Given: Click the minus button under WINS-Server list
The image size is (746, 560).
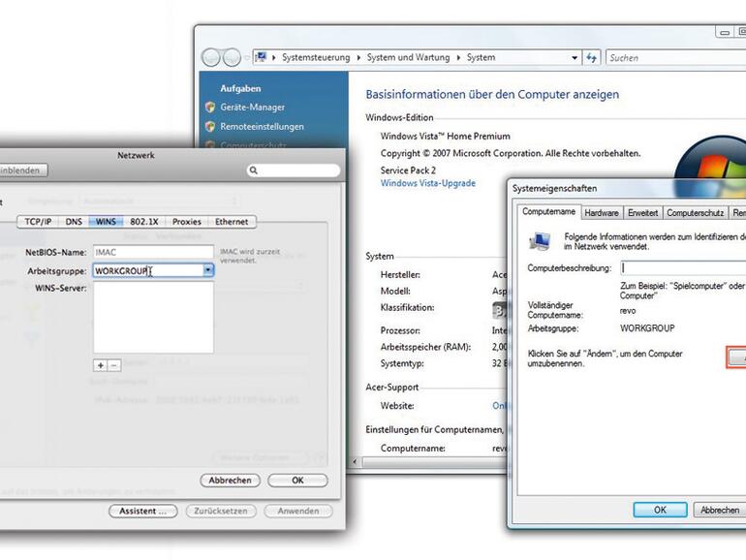Looking at the screenshot, I should [x=114, y=365].
